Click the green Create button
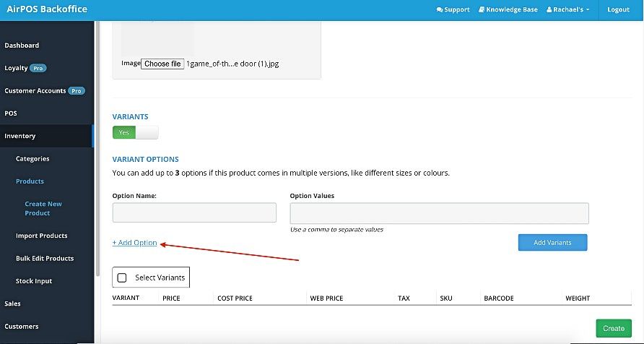 [x=614, y=328]
